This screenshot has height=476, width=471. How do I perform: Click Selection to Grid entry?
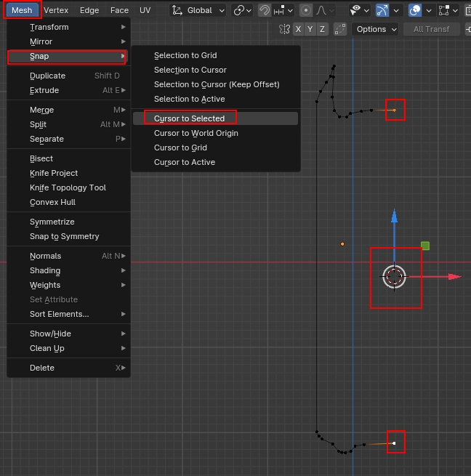(185, 55)
